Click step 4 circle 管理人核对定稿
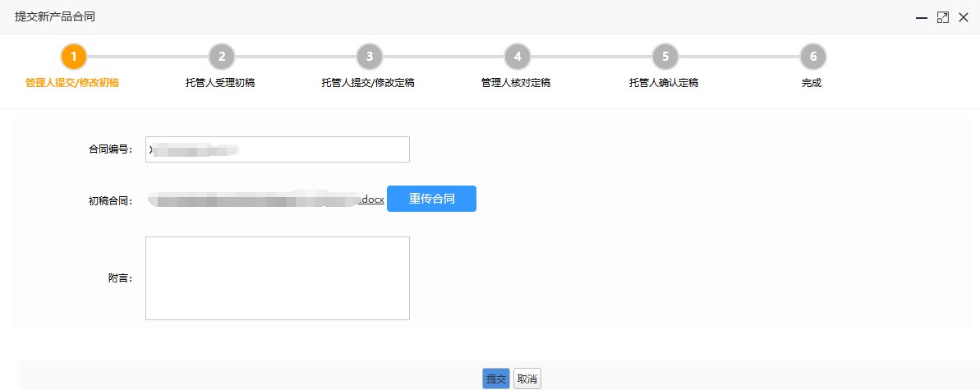 click(x=518, y=57)
